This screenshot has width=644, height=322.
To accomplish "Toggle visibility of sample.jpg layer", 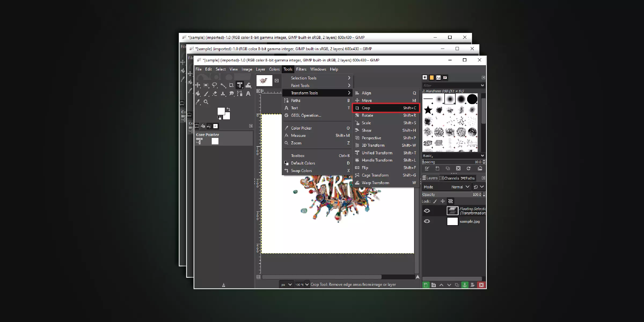I will pos(427,221).
